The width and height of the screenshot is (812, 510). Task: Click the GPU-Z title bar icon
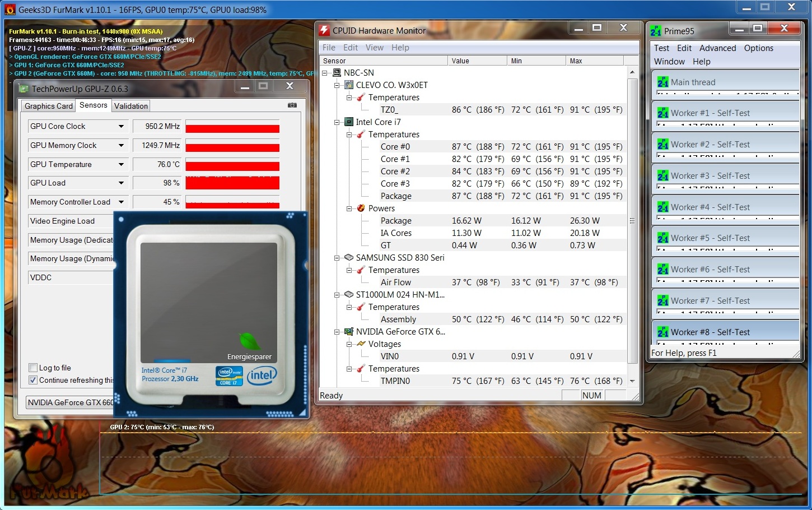(x=24, y=89)
